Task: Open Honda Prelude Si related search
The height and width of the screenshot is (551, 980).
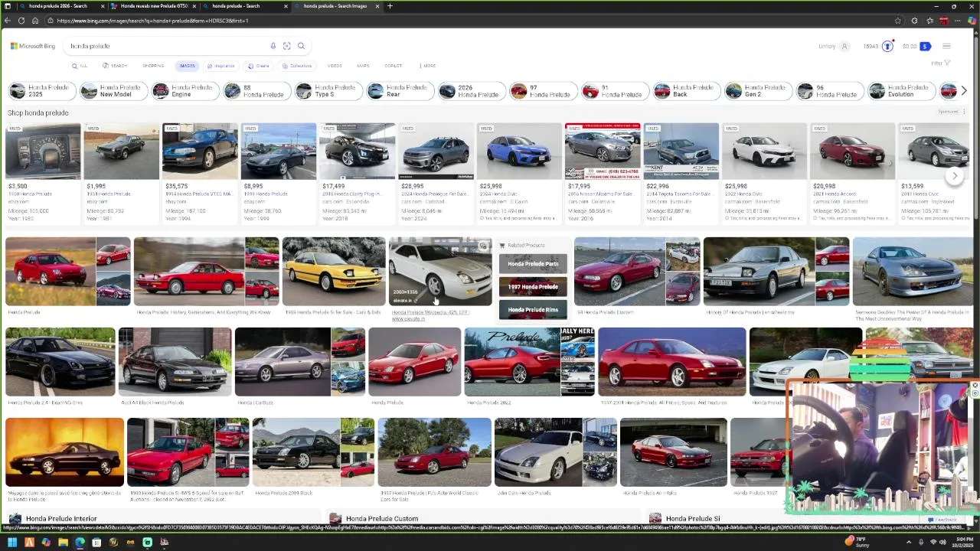Action: point(693,519)
